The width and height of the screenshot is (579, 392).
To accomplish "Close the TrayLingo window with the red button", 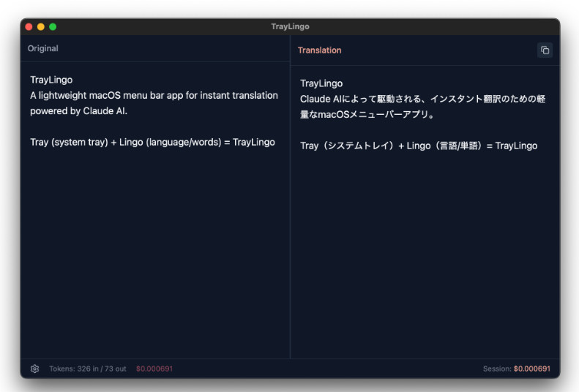I will point(29,26).
